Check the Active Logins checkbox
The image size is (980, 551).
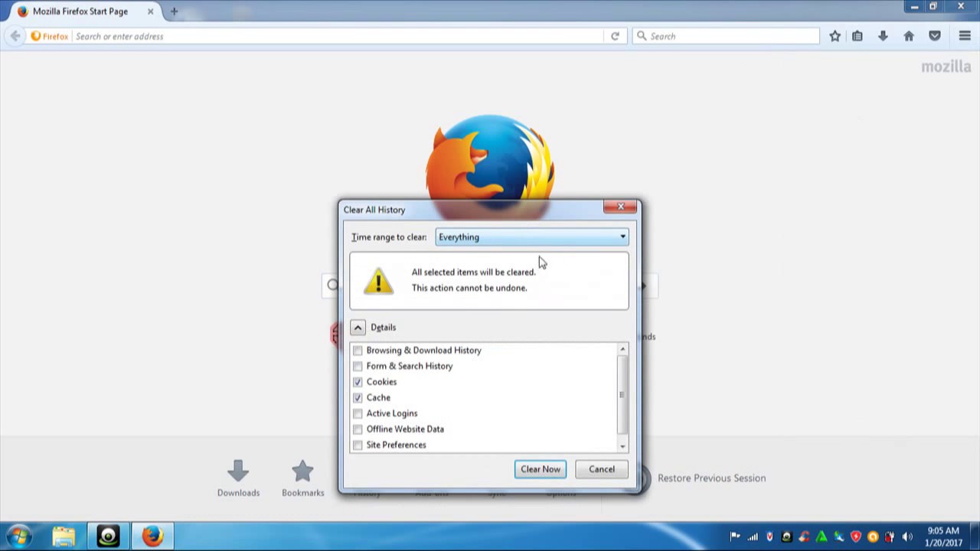click(358, 413)
